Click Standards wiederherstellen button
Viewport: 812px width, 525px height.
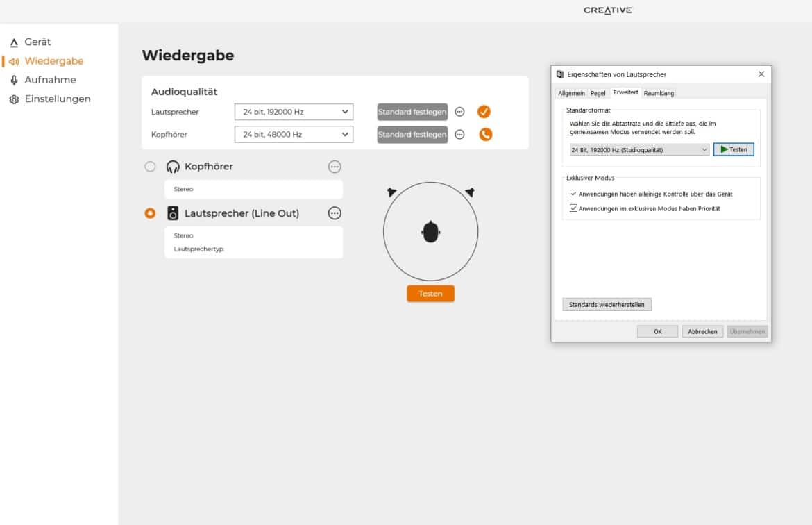point(607,305)
